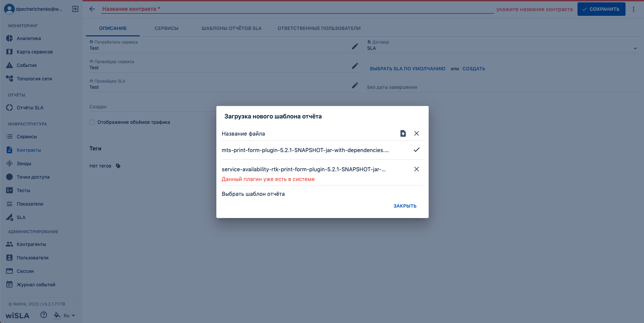Click the theme paint bucket icon
Image resolution: width=644 pixels, height=323 pixels.
pos(57,315)
